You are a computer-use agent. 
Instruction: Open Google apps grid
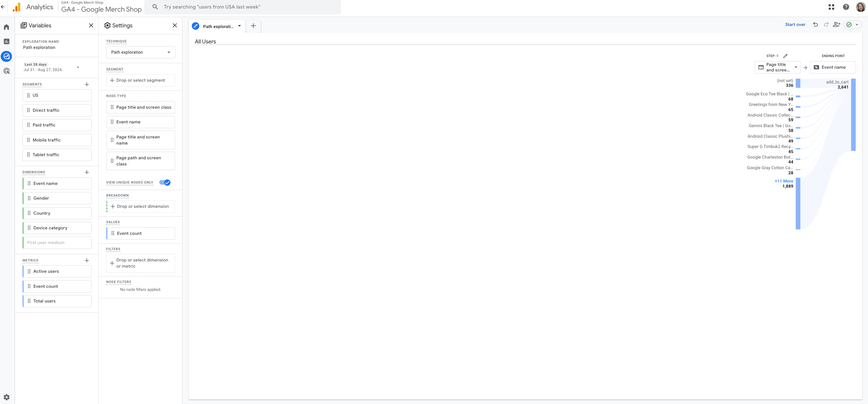831,7
